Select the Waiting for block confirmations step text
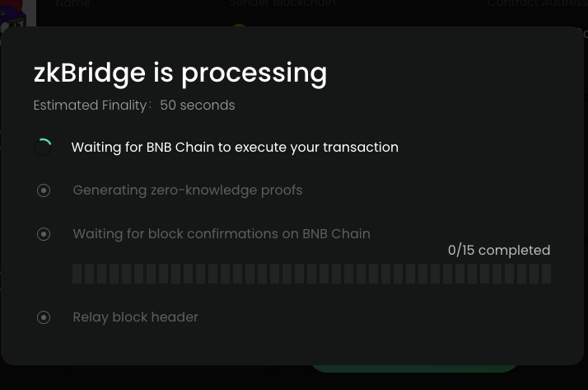 click(222, 234)
